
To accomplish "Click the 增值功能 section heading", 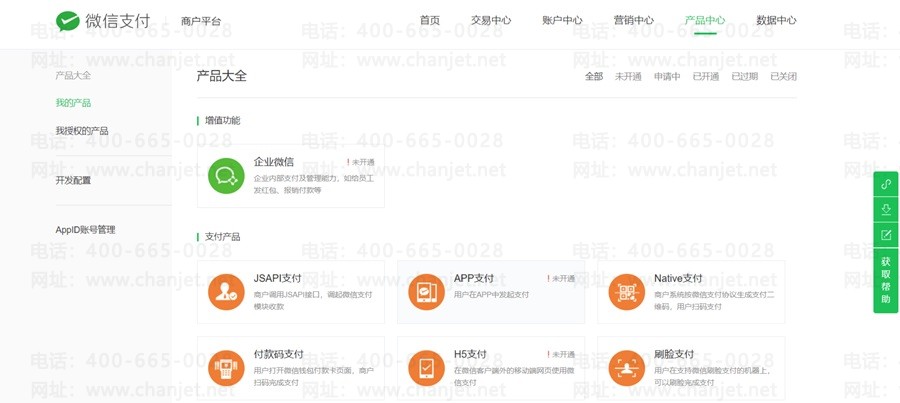I will click(x=222, y=121).
